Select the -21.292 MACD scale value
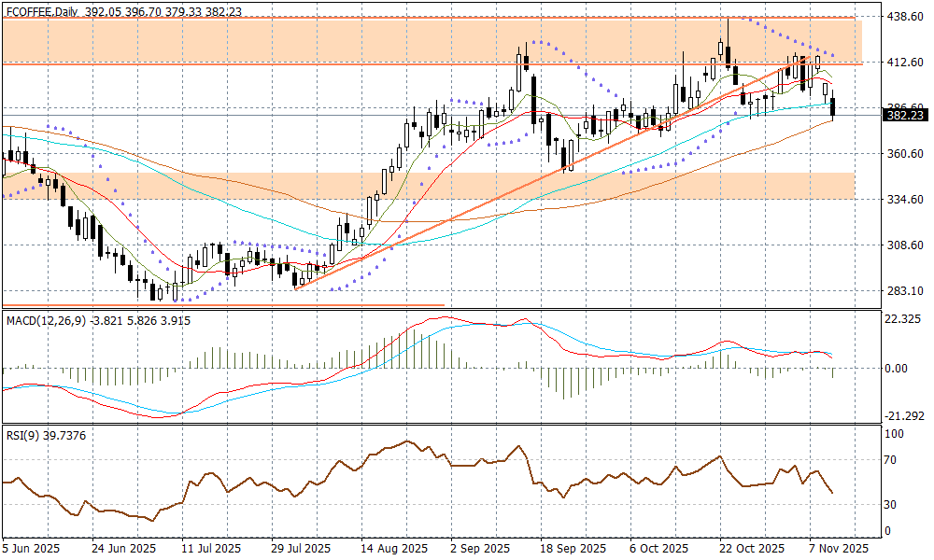 (903, 416)
